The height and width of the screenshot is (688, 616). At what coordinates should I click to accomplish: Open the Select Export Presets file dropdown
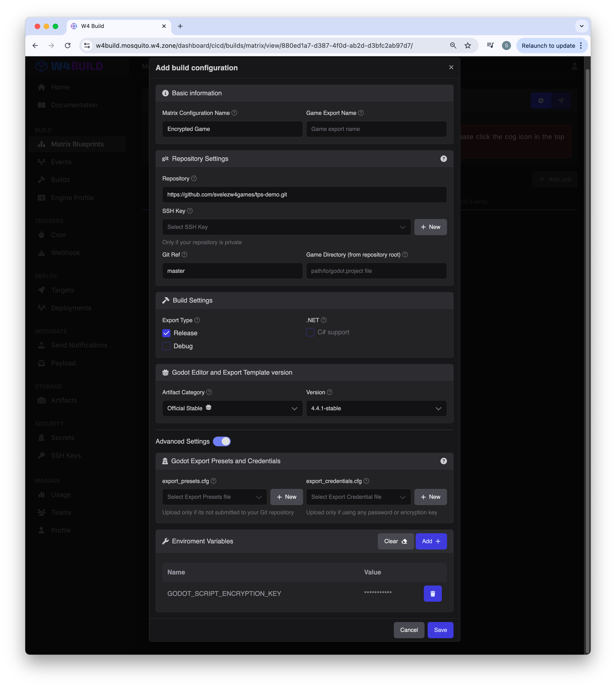pos(214,497)
